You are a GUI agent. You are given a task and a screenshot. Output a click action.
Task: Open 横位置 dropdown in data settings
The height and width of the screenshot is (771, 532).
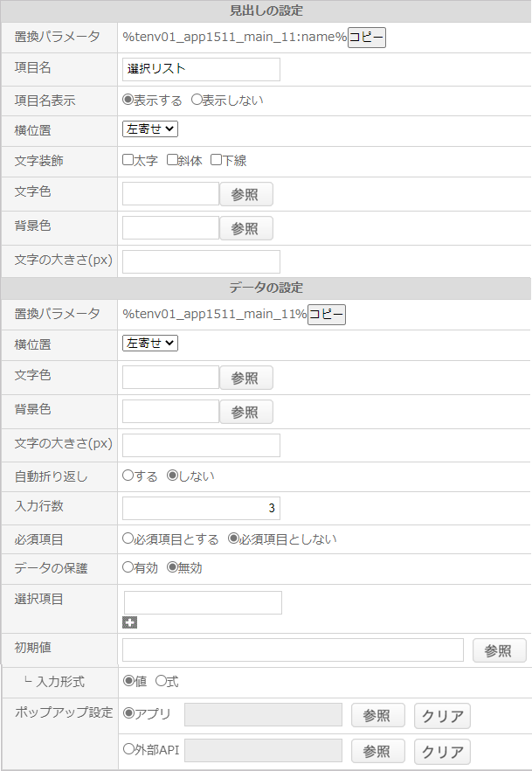pyautogui.click(x=150, y=344)
